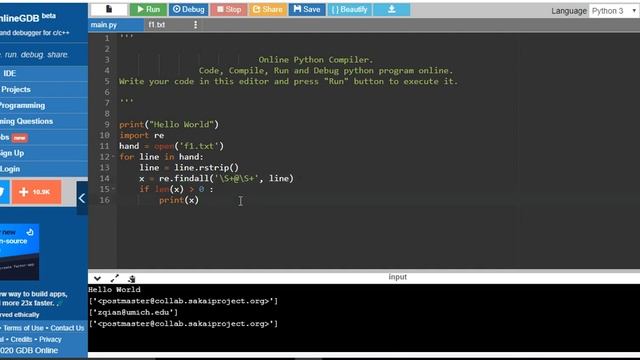Open the Contact Us link
The height and width of the screenshot is (360, 640).
67,328
